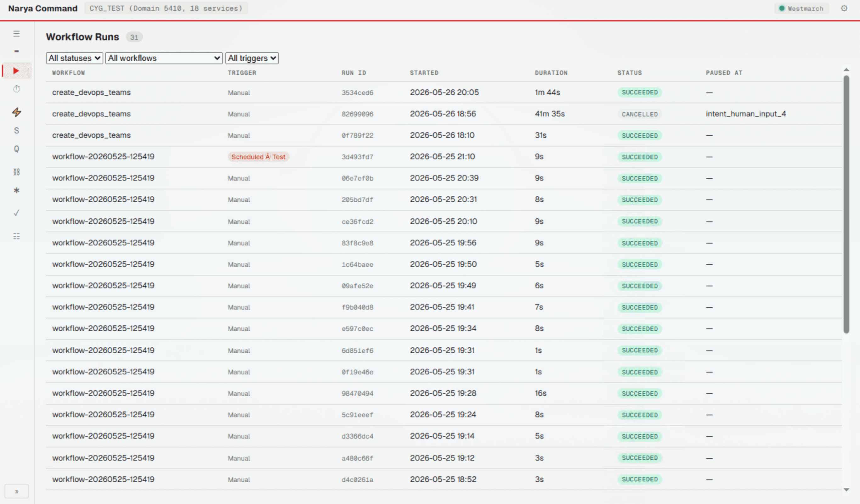Image resolution: width=860 pixels, height=504 pixels.
Task: Select run ID 0f19e46e
Action: tap(357, 372)
